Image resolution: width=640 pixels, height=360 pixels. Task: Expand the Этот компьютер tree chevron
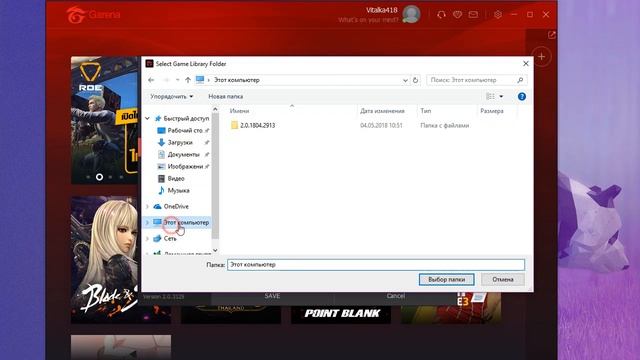coord(148,222)
